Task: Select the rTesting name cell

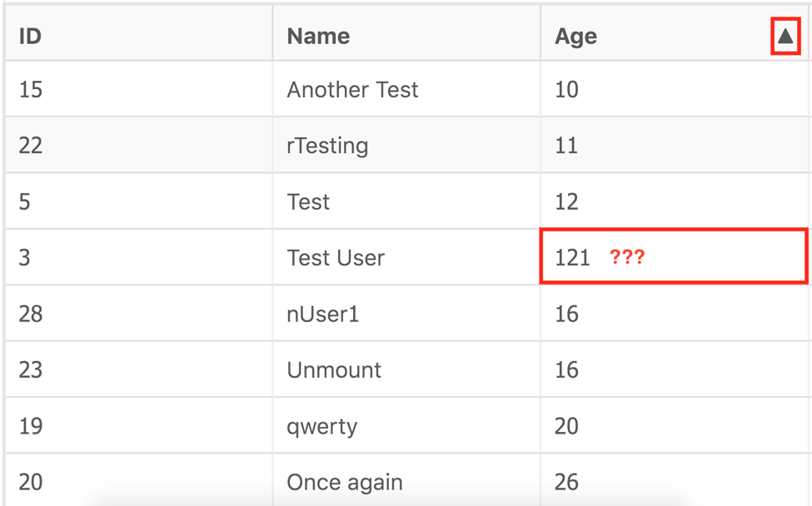Action: 406,145
